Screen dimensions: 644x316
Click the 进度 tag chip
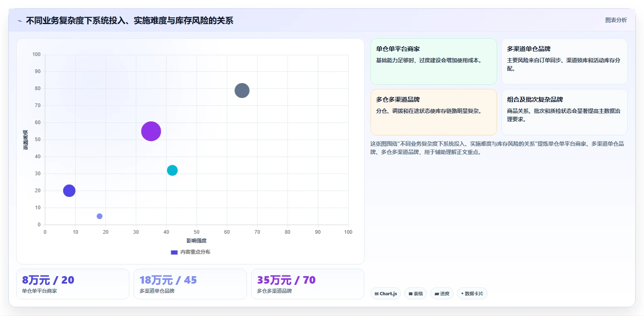pos(442,294)
